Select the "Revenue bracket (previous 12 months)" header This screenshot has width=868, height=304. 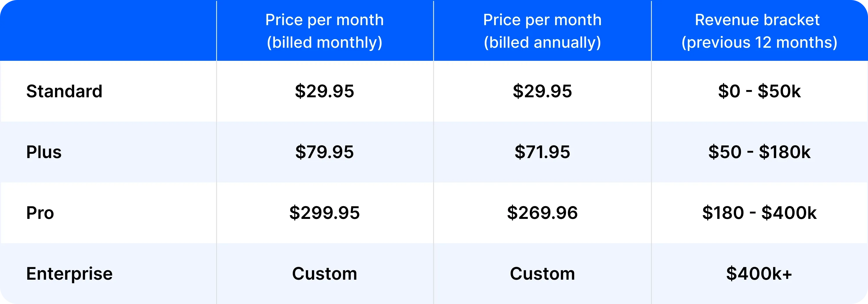pyautogui.click(x=759, y=31)
